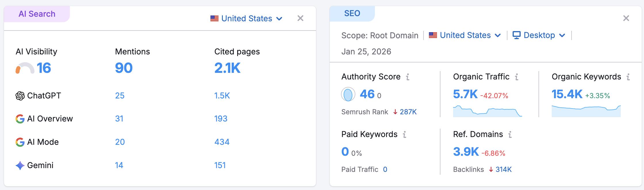Screen dimensions: 644x190
Task: Expand the Desktop device dropdown
Action: pyautogui.click(x=539, y=35)
